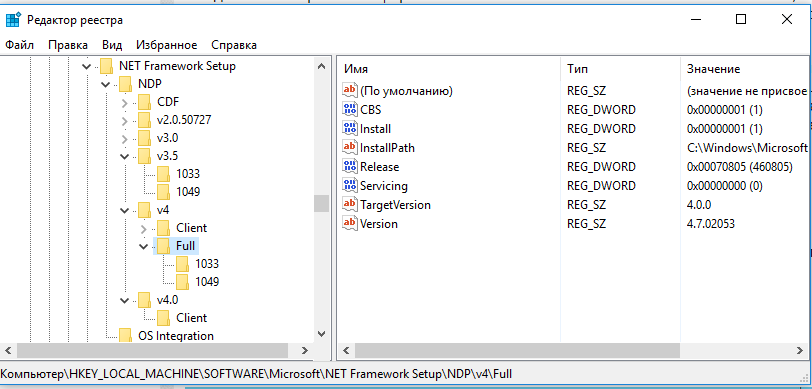Click the tree vertical scrollbar thumb
The width and height of the screenshot is (812, 389).
coord(322,203)
